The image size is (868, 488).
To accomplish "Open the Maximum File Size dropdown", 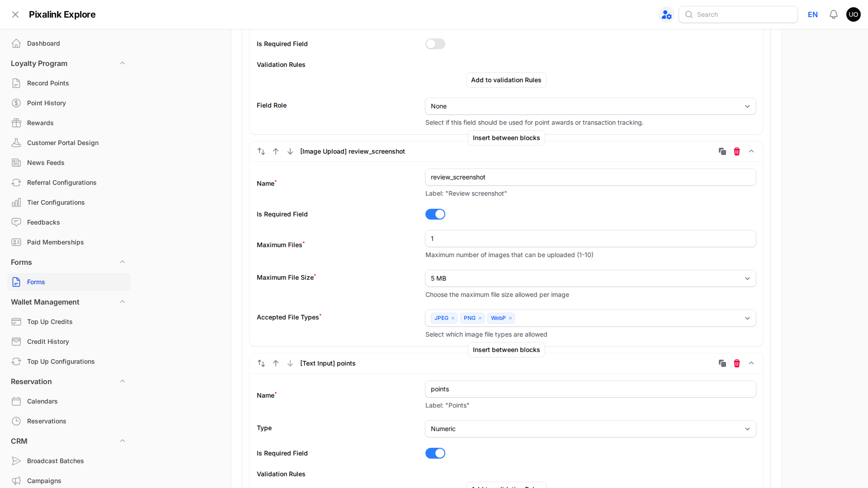I will click(590, 278).
